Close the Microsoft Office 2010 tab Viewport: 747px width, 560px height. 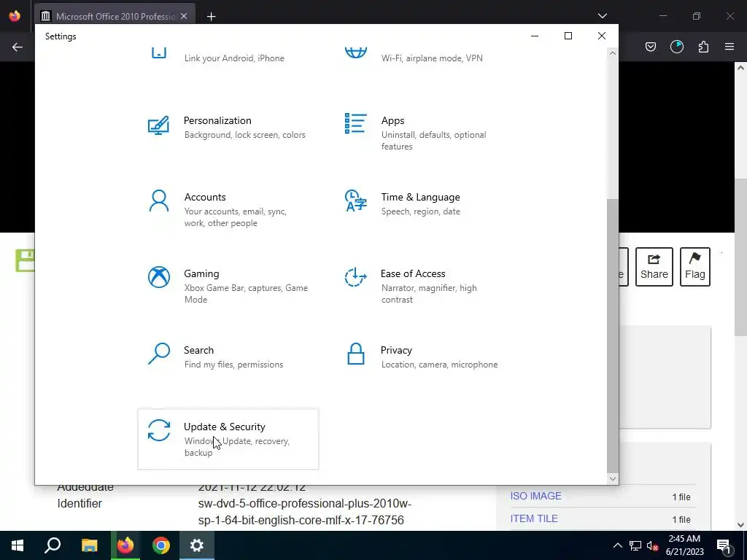(184, 16)
